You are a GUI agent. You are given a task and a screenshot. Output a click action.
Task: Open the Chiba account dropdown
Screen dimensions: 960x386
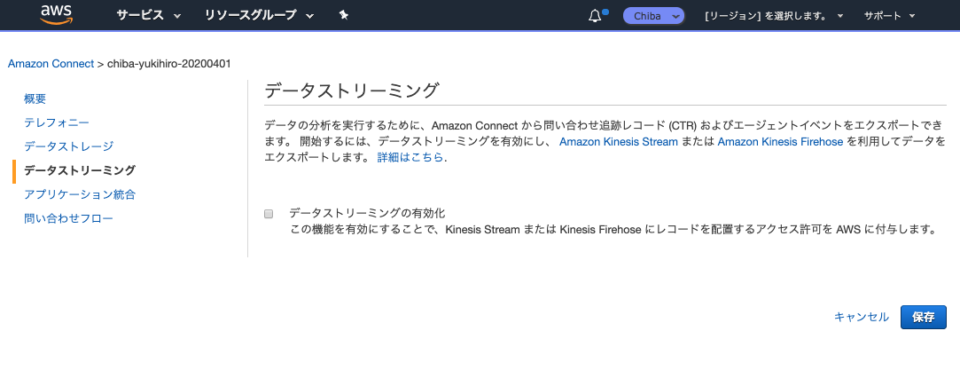[653, 16]
